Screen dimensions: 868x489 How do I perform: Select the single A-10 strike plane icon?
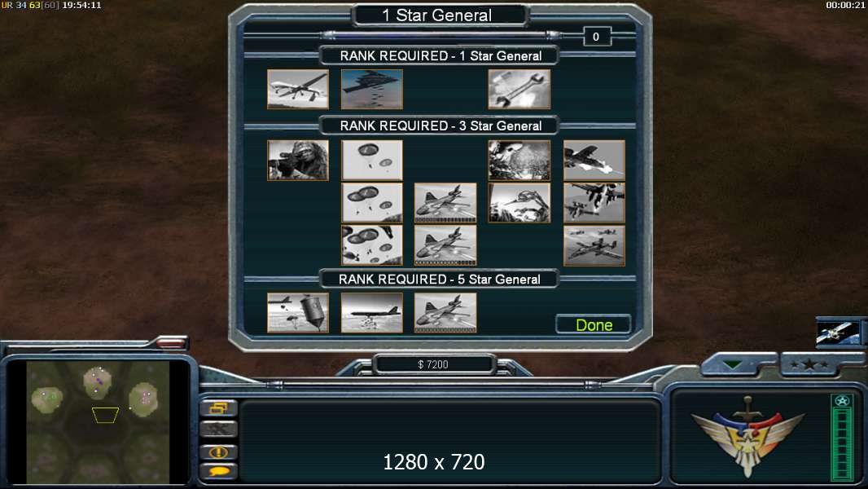coord(594,160)
